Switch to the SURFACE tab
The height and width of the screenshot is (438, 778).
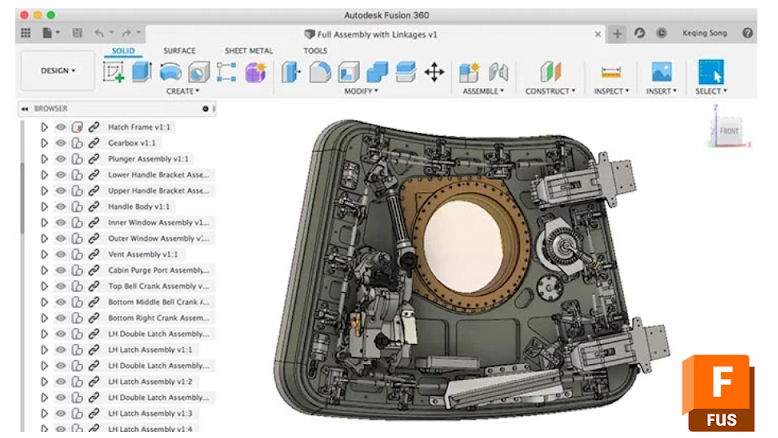[x=180, y=51]
